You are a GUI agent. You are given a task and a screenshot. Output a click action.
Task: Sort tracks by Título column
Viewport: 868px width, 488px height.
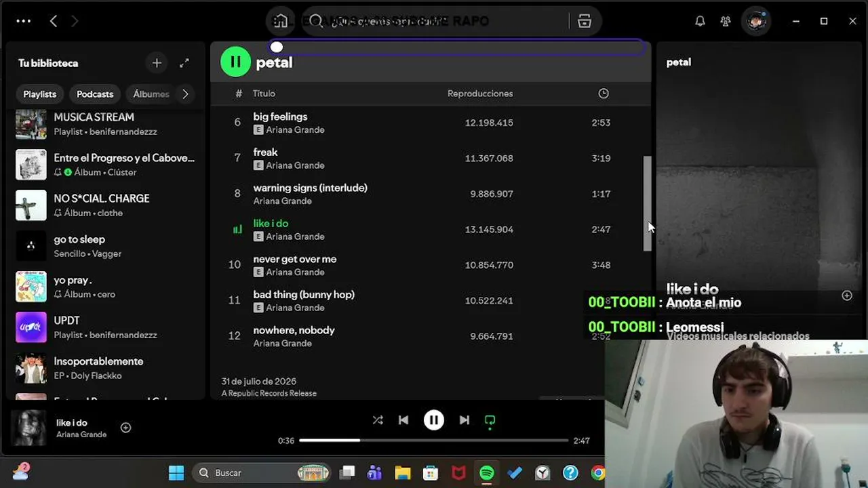[264, 94]
